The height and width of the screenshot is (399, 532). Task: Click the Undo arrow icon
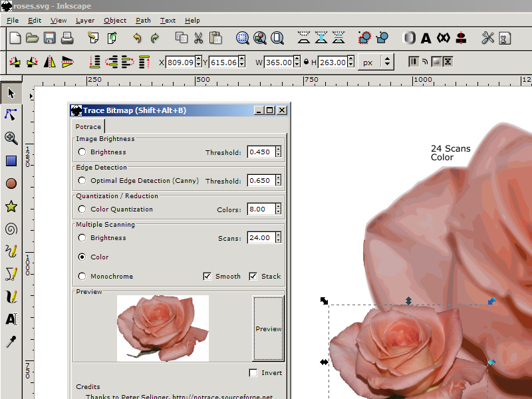point(137,38)
